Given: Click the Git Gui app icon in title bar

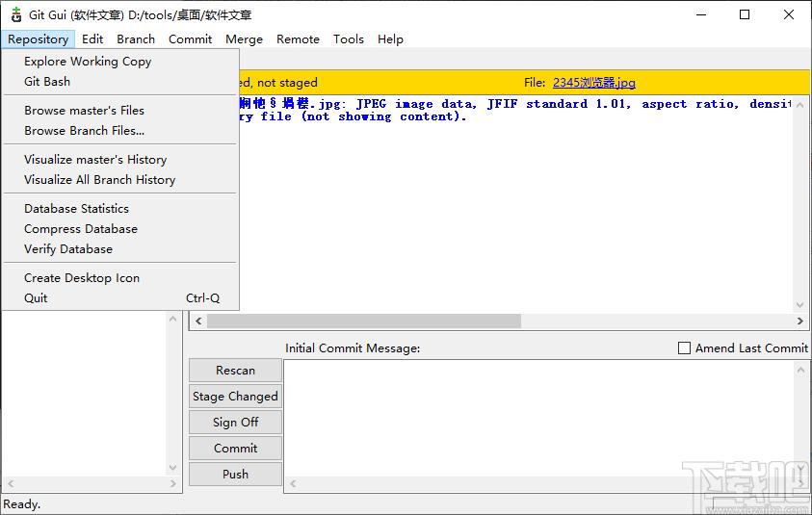Looking at the screenshot, I should [16, 14].
